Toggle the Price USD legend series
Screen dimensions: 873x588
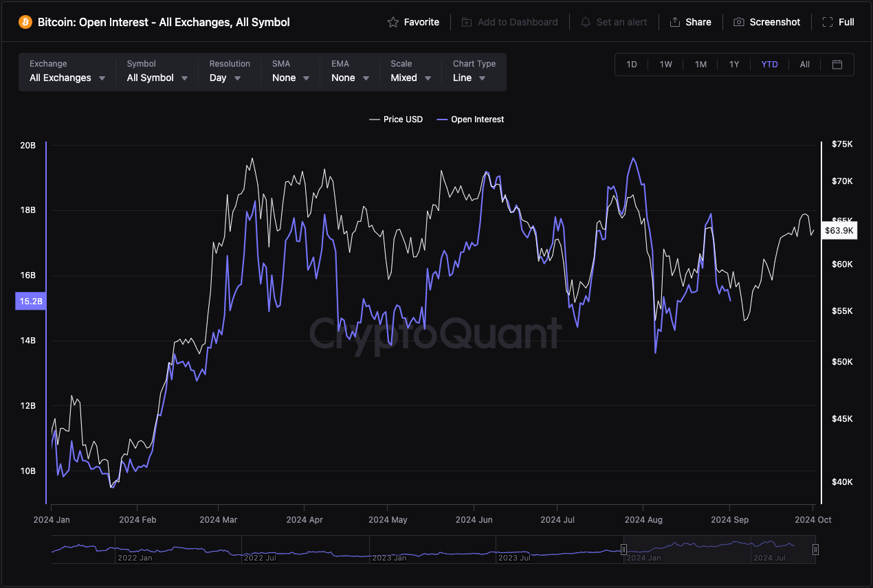click(x=396, y=120)
